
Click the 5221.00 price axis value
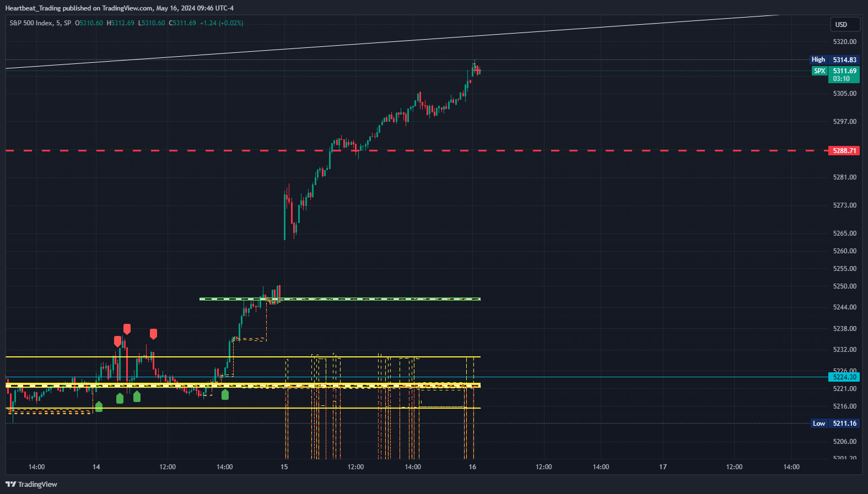[x=844, y=389]
